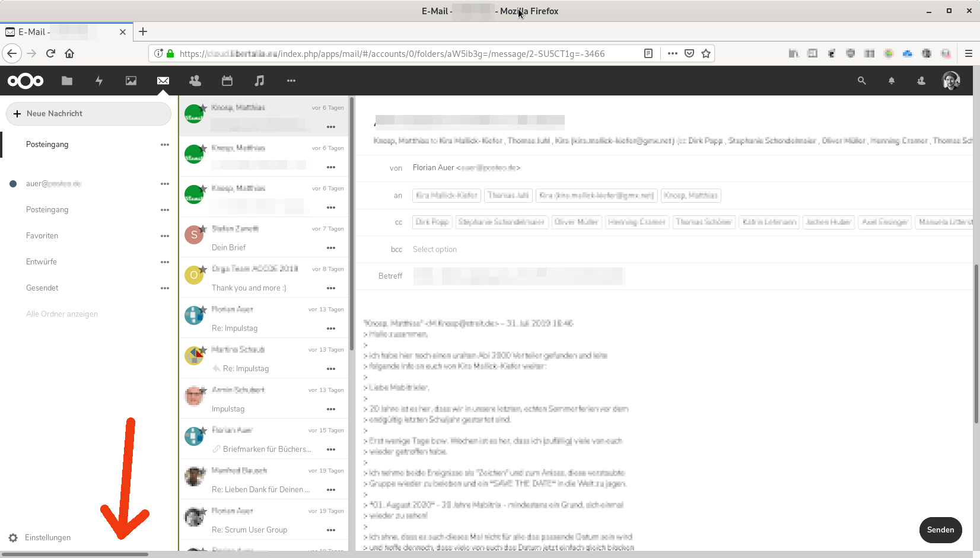Image resolution: width=980 pixels, height=558 pixels.
Task: Open actions menu for 'Dein Brief' message
Action: point(331,248)
